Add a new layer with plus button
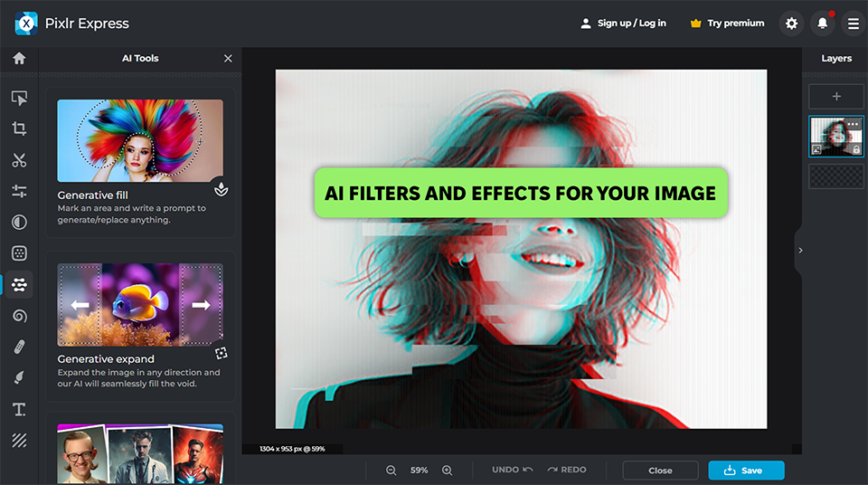868x485 pixels. 836,97
